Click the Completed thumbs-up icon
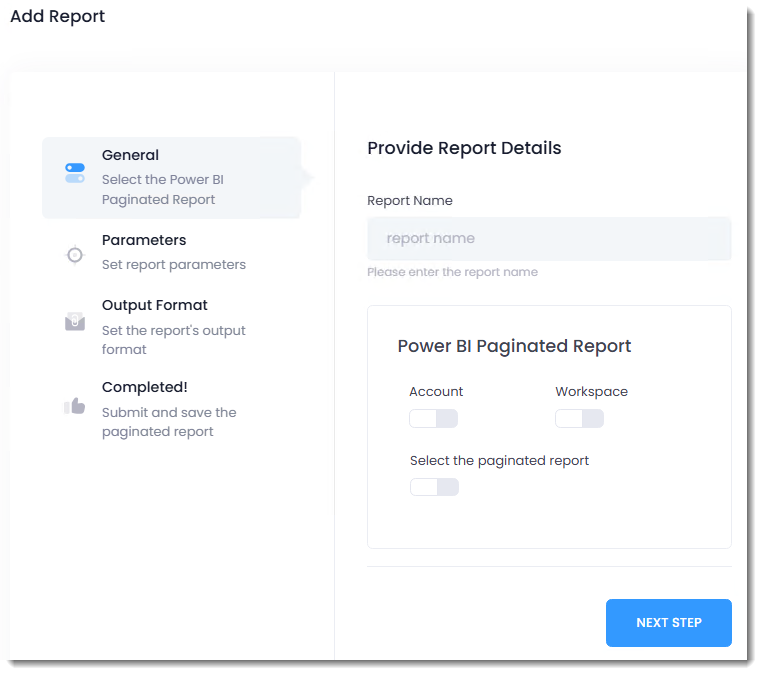The width and height of the screenshot is (762, 675). click(x=75, y=406)
